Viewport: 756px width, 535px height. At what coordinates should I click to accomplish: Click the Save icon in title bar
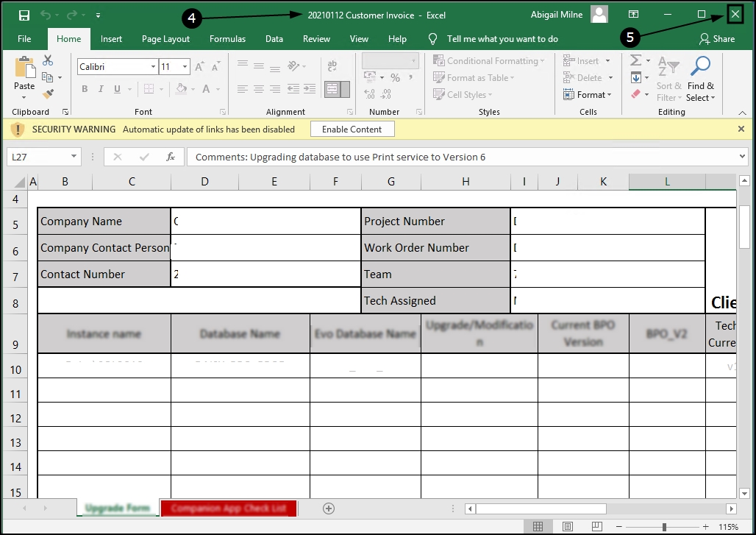24,15
